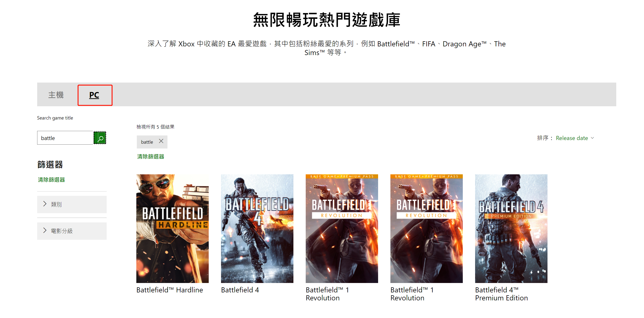Open Battlefield 4 Premium Edition cover
Image resolution: width=644 pixels, height=318 pixels.
511,228
